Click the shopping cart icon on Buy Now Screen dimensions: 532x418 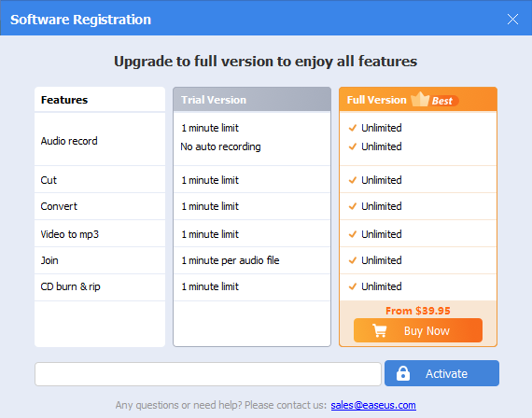380,330
